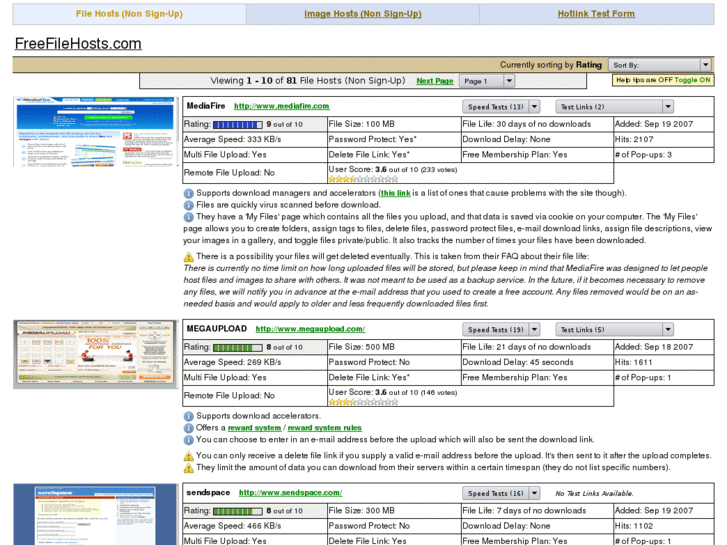Expand MEGAUPLOAD Speed Tests (19) dropdown

click(501, 329)
